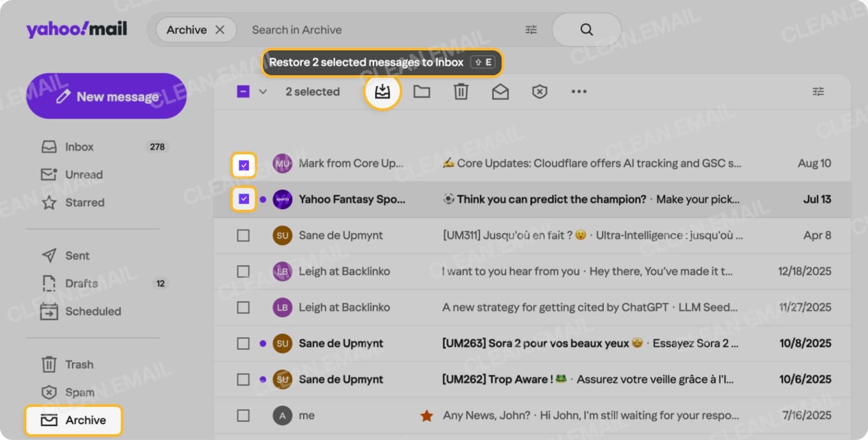
Task: Compose a New message
Action: [107, 96]
